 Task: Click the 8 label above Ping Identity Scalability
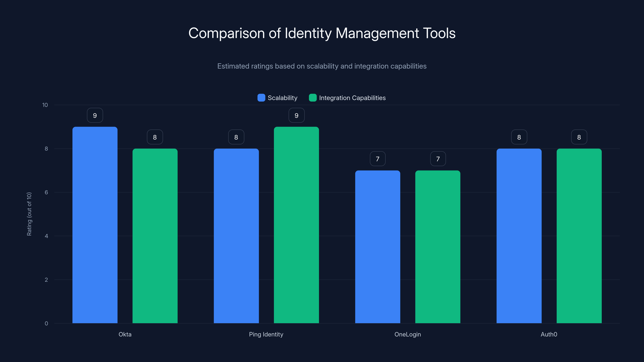coord(236,137)
